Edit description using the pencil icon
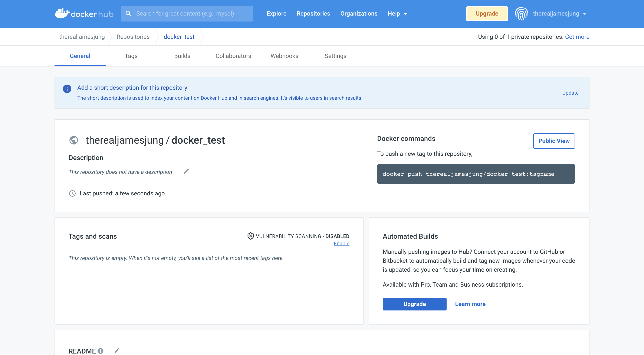The image size is (644, 355). coord(186,171)
